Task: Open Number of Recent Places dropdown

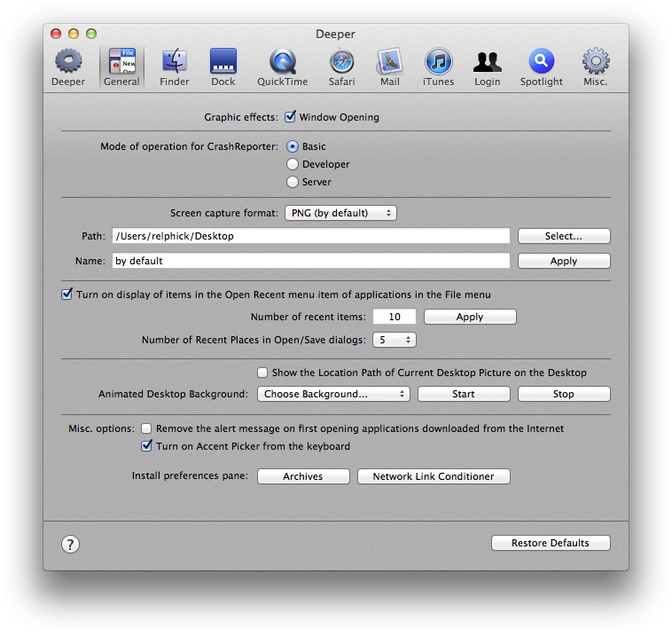Action: pos(395,340)
